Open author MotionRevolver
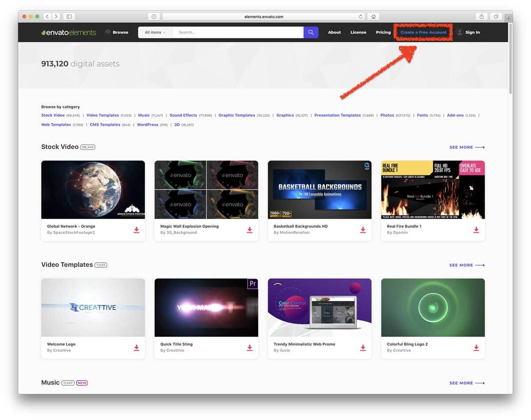Screen dimensions: 531x420 pyautogui.click(x=294, y=232)
